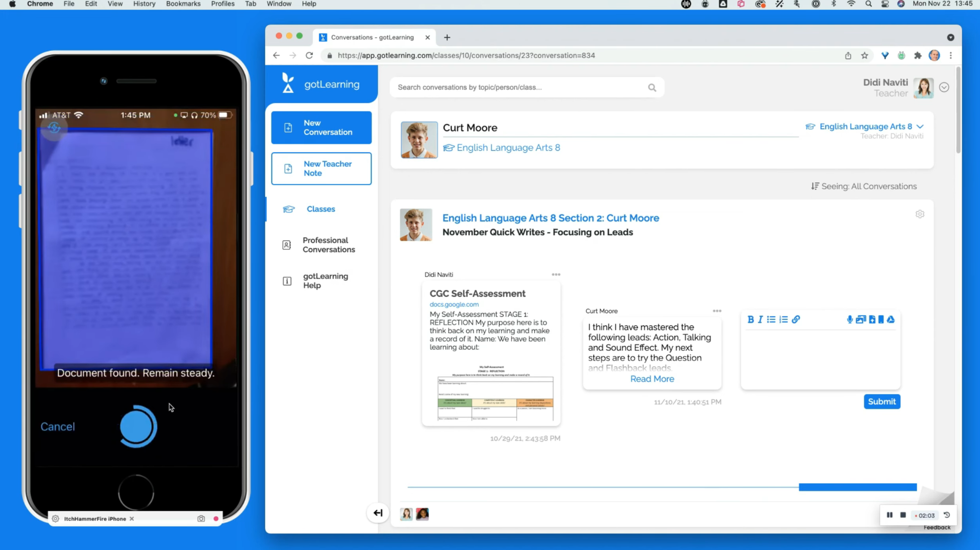Upload a file to the reply

click(872, 319)
